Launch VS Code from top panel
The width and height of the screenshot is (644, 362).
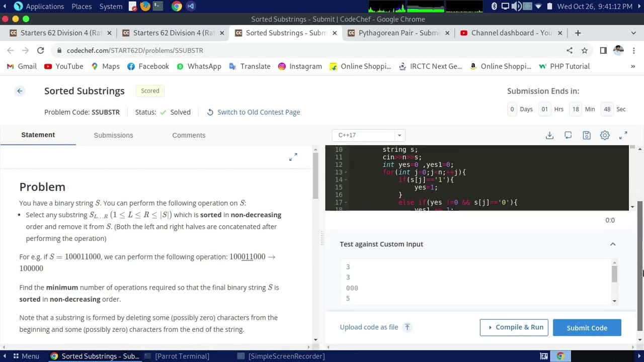click(191, 7)
